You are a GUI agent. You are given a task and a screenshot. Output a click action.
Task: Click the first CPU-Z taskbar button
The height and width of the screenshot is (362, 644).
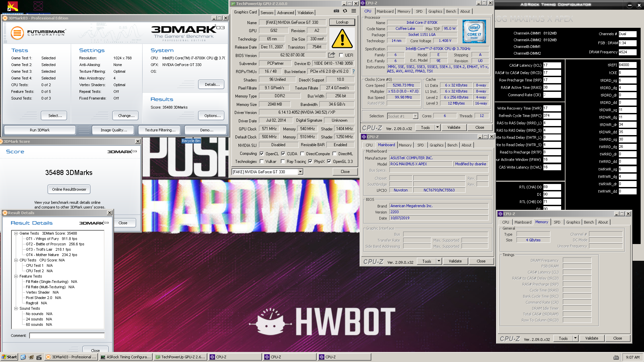235,357
